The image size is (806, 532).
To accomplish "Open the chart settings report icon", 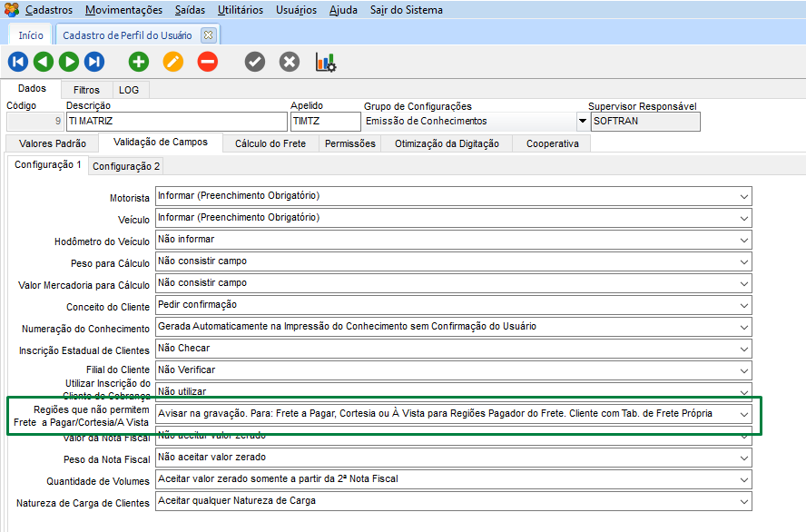I will (x=326, y=62).
